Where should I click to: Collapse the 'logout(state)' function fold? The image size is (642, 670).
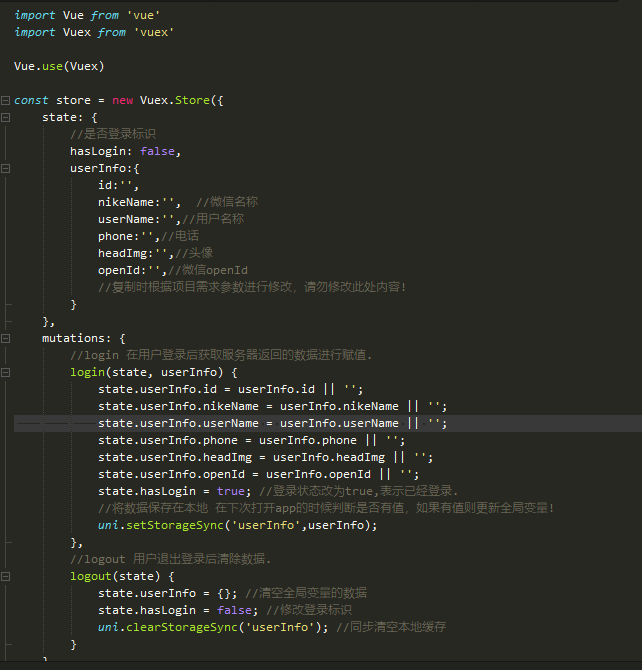pyautogui.click(x=6, y=576)
